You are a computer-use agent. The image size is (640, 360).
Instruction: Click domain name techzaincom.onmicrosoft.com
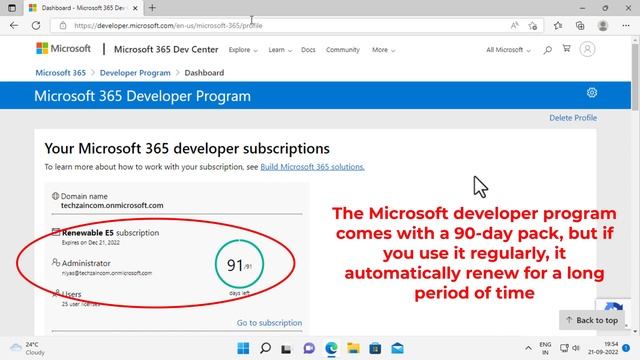point(112,205)
